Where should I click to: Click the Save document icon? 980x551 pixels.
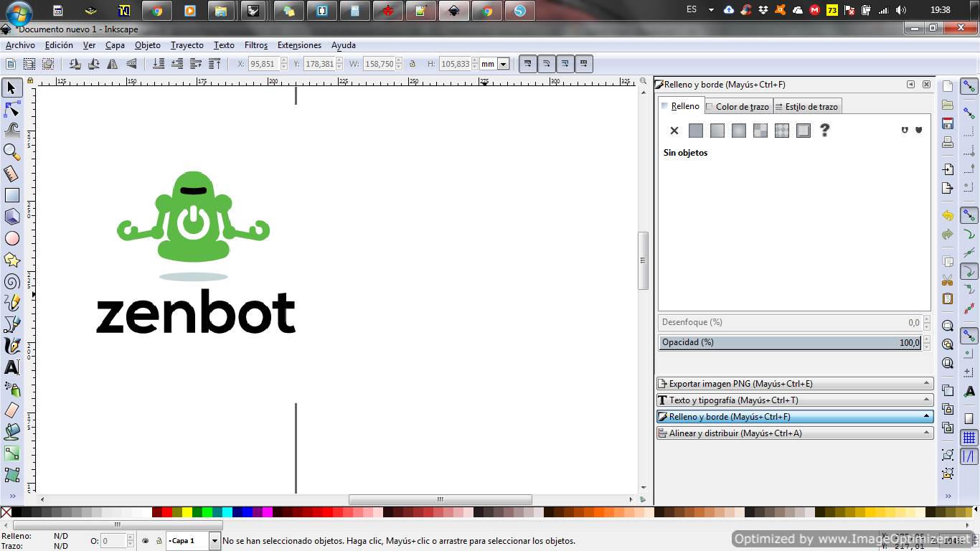[x=948, y=123]
